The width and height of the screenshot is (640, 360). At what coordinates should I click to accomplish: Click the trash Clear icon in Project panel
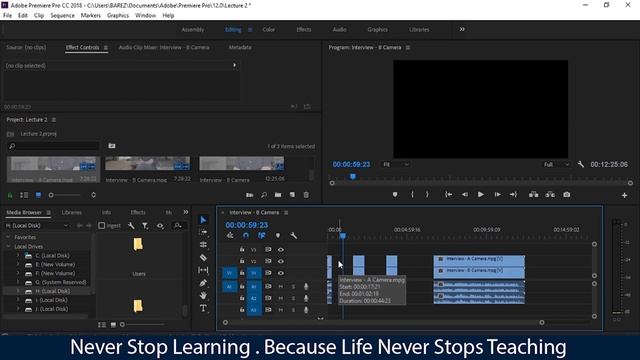(306, 195)
